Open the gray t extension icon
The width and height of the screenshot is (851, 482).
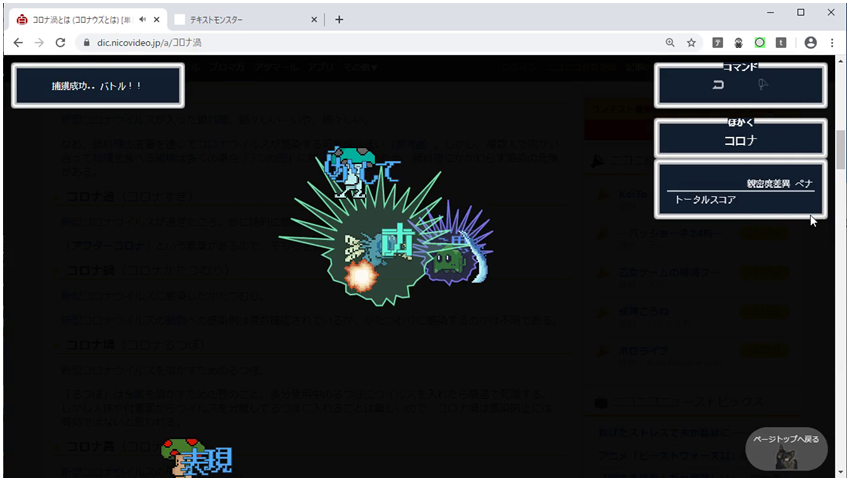tap(781, 42)
